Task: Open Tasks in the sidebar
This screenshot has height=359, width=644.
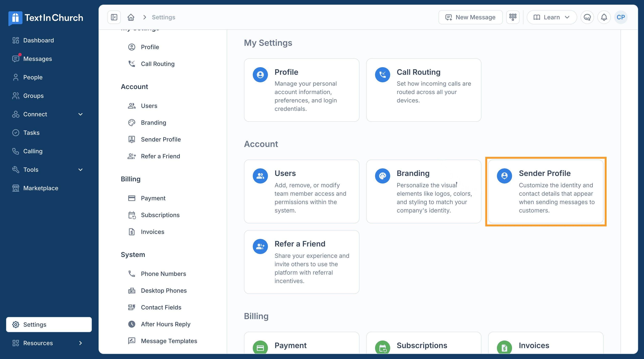Action: point(49,133)
